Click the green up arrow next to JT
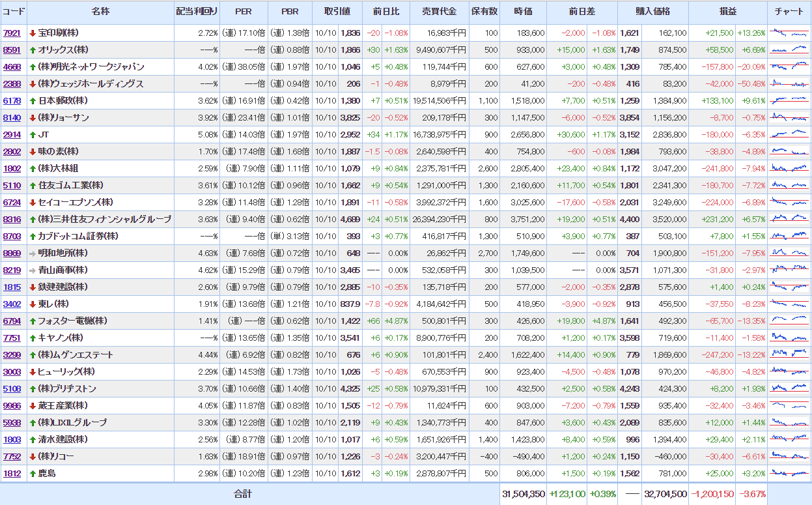This screenshot has width=812, height=505. pyautogui.click(x=33, y=135)
